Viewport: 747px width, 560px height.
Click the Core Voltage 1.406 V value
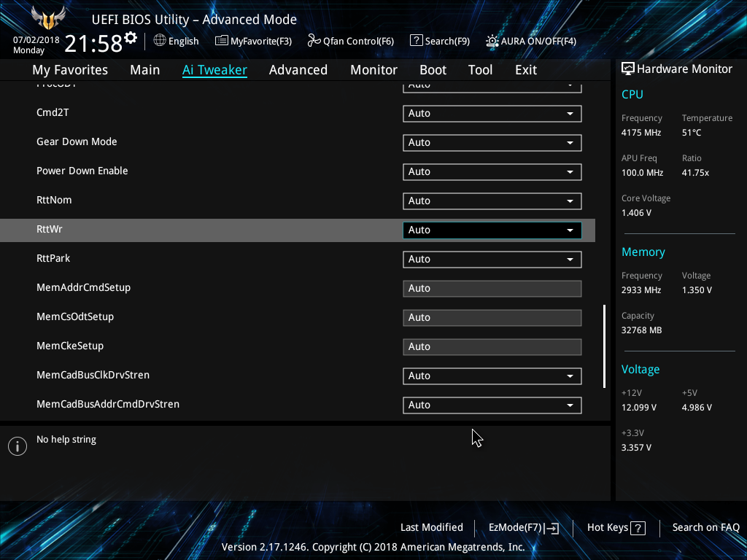click(x=636, y=213)
